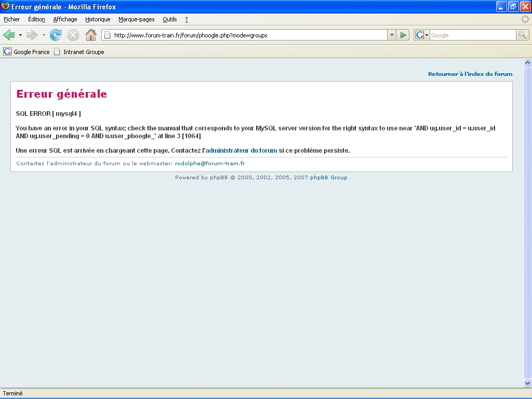This screenshot has width=532, height=399.
Task: Click the Terminé status bar text
Action: [12, 393]
